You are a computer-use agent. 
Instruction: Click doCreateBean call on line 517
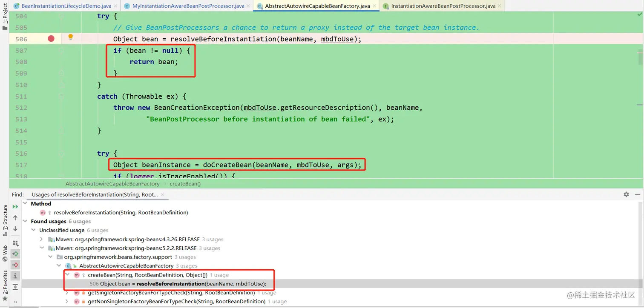click(227, 165)
